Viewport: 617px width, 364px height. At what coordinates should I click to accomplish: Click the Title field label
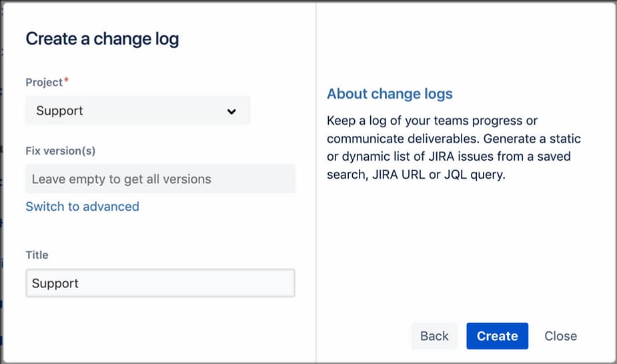(37, 255)
